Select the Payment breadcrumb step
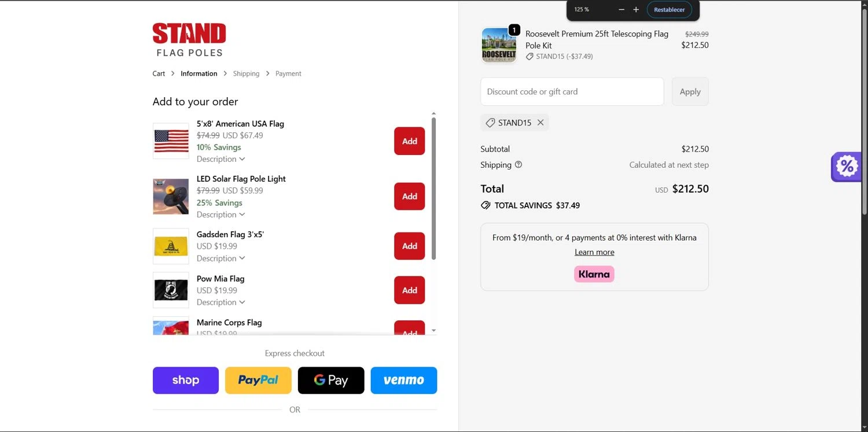 [288, 73]
